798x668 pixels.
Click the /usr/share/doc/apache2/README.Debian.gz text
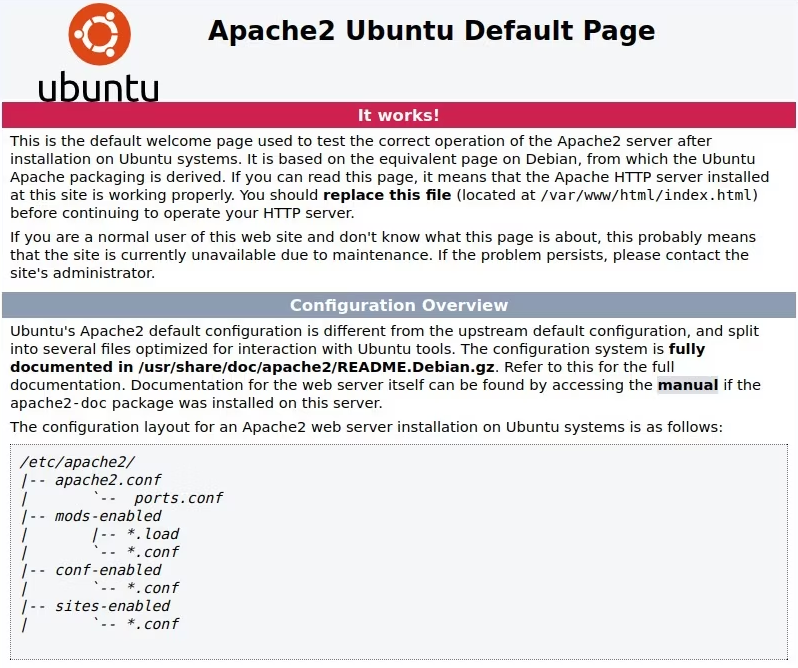click(x=317, y=367)
